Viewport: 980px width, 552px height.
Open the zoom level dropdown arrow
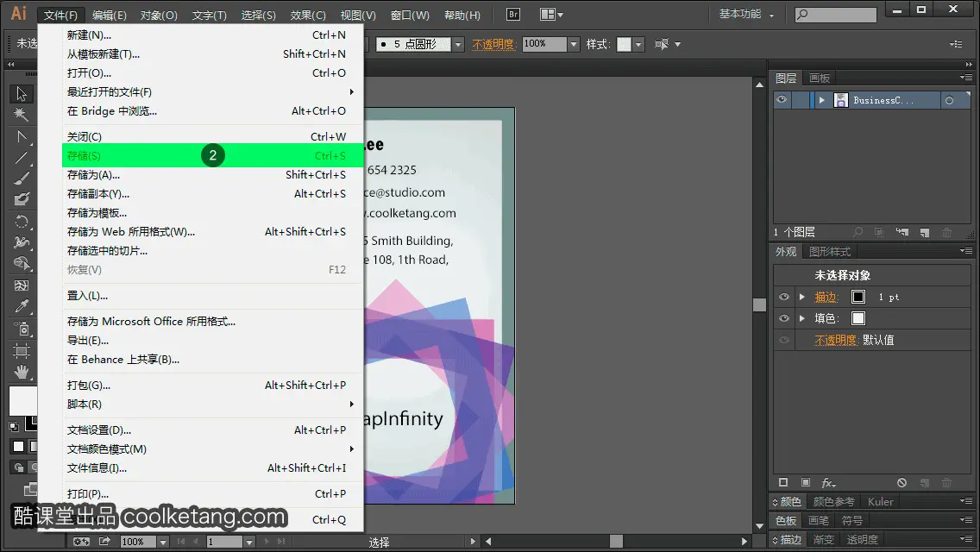pos(162,542)
